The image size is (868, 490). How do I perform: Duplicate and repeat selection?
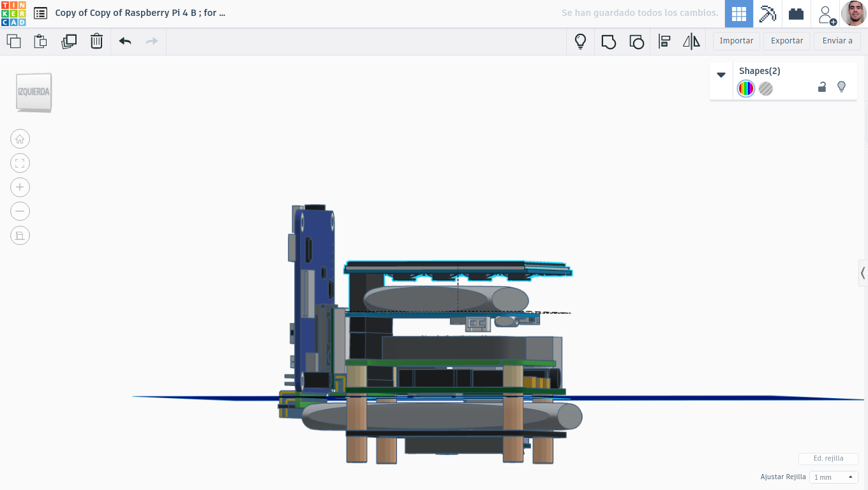68,41
